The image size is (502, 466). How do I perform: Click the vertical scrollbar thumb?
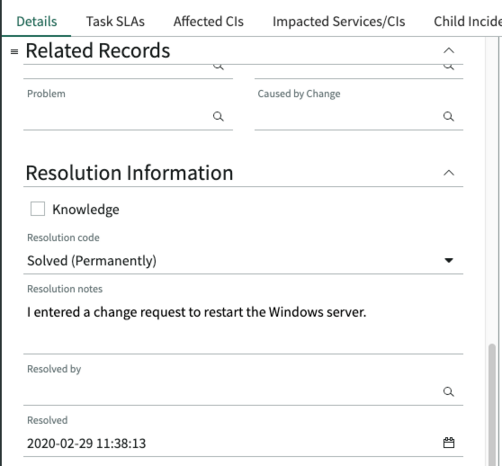pos(492,405)
